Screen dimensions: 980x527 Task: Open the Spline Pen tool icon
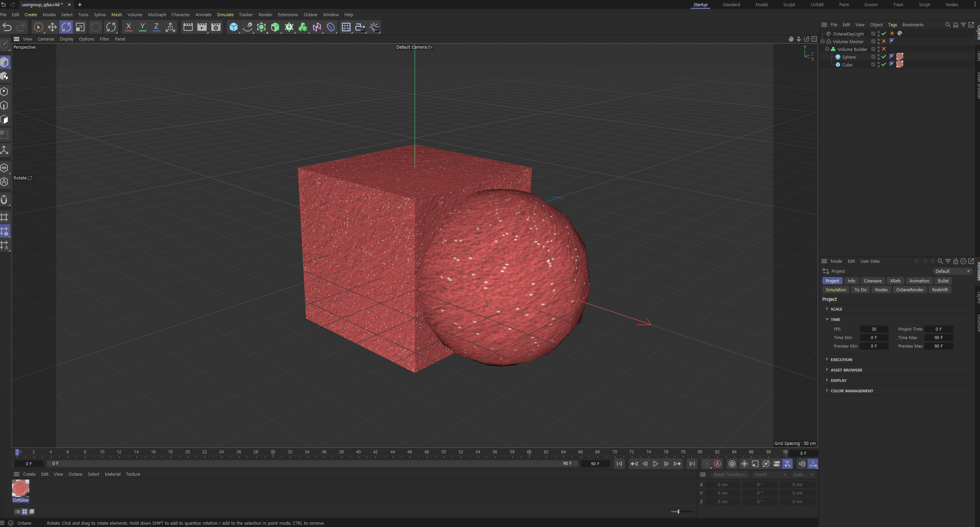(248, 27)
